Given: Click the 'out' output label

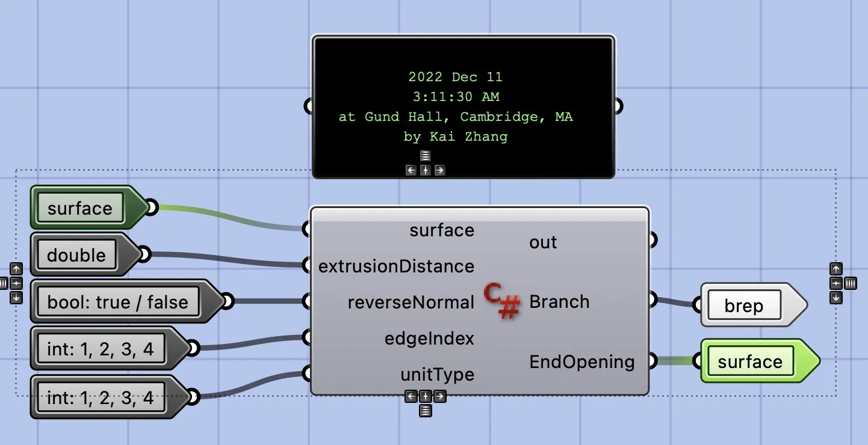Looking at the screenshot, I should coord(544,242).
